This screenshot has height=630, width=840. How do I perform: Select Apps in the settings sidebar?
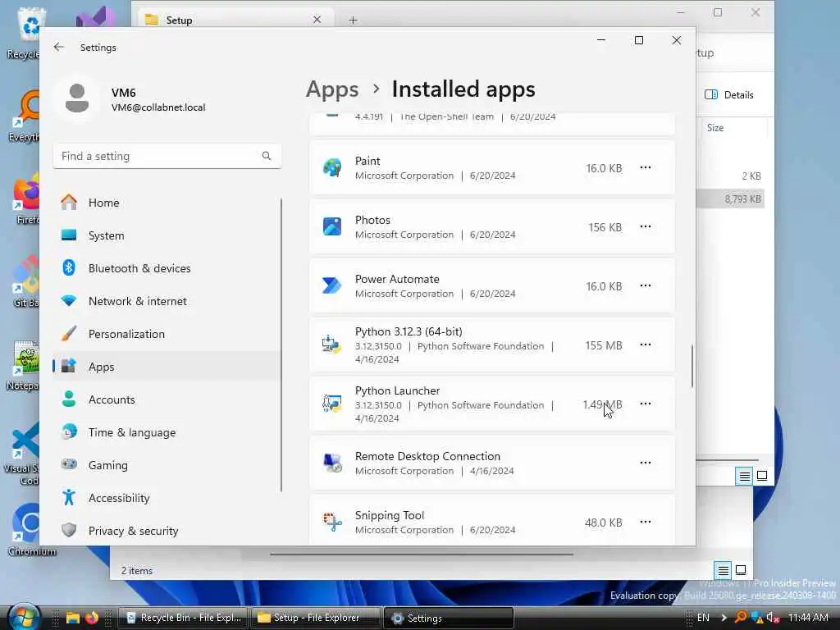point(167,367)
